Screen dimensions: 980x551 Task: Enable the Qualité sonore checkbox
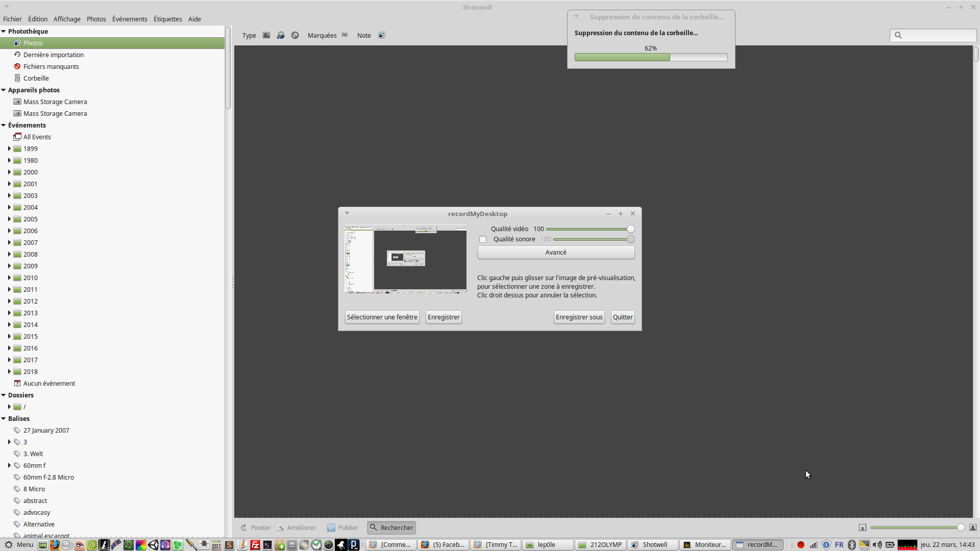483,239
